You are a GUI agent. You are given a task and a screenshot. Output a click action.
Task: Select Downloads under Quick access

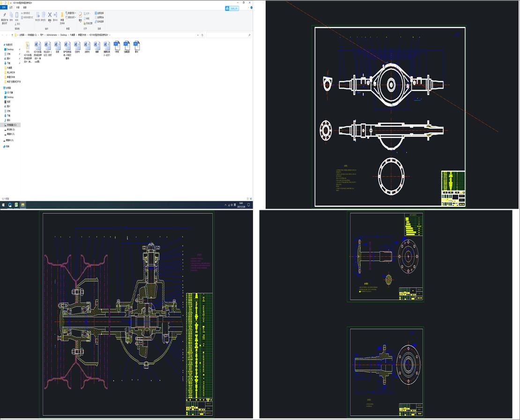7,63
